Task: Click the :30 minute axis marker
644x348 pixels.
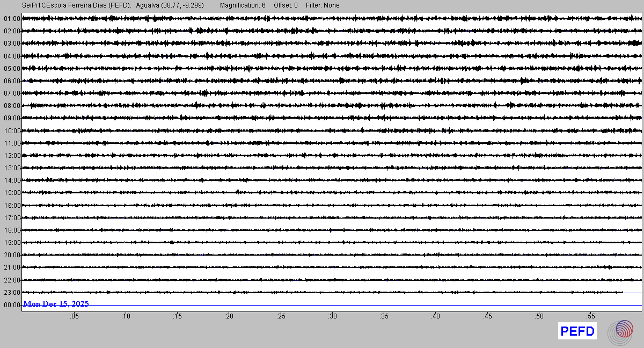Action: pos(332,317)
